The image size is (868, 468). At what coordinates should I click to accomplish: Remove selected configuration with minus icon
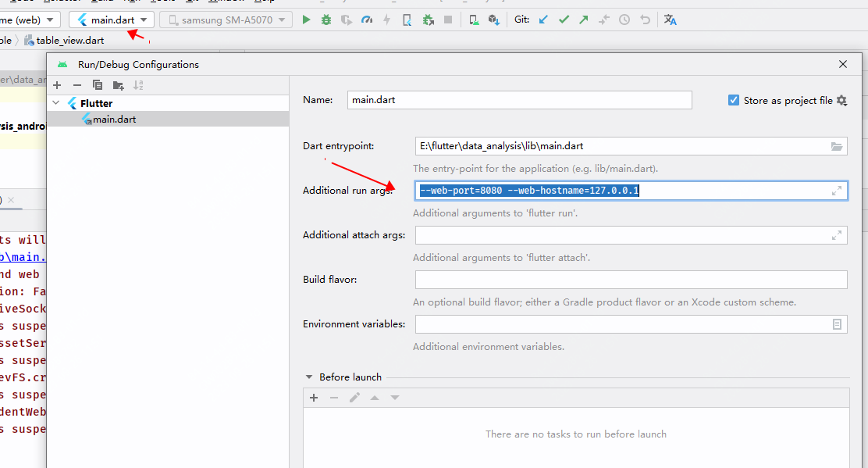(77, 85)
